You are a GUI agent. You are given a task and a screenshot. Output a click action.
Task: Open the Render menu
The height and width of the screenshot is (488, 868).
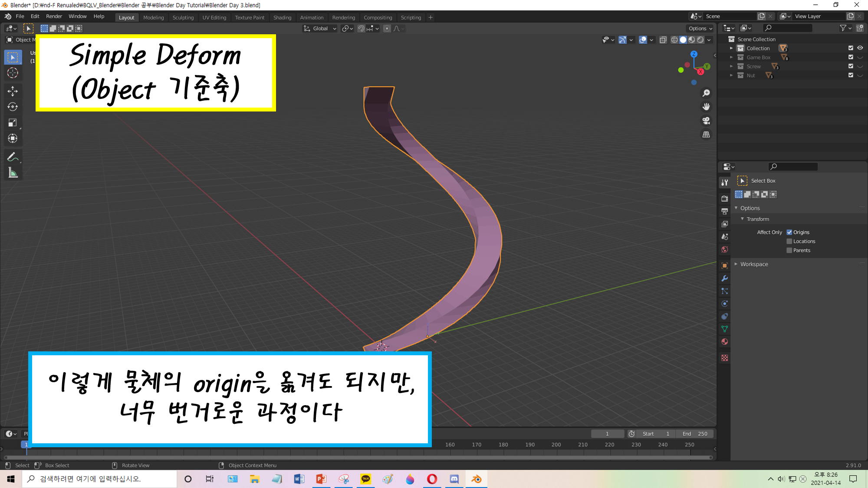54,16
